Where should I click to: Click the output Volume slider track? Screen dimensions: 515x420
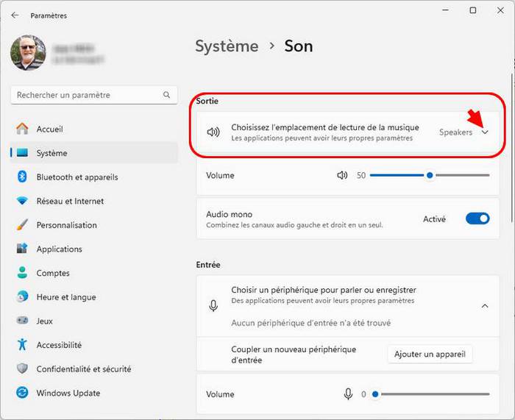(x=430, y=175)
